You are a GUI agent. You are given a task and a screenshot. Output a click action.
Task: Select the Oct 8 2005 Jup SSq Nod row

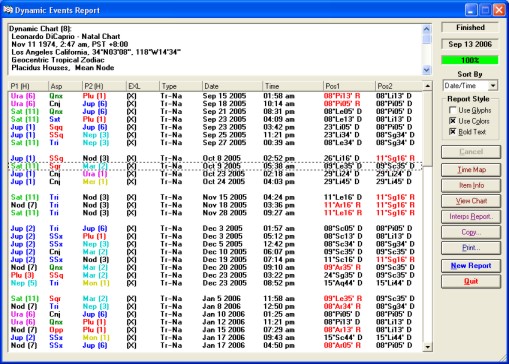click(x=215, y=158)
